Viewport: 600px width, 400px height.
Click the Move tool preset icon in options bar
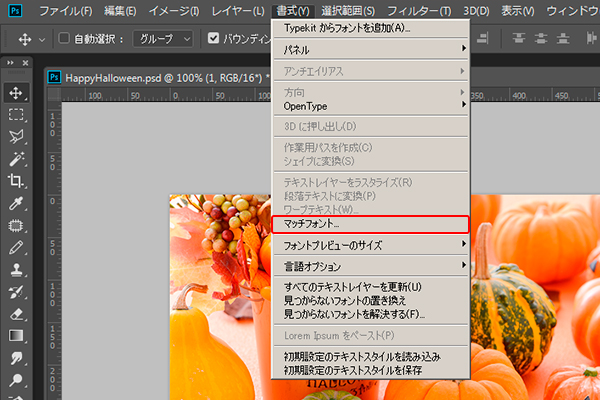tap(25, 39)
